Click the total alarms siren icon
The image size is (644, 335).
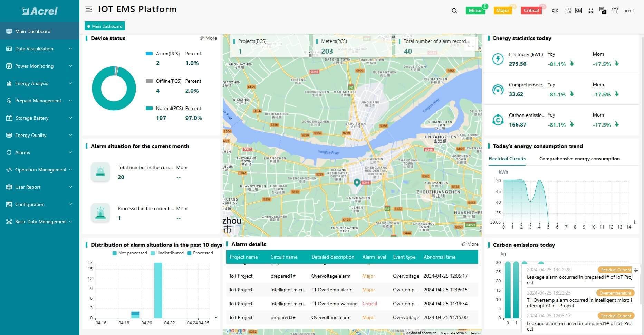(100, 172)
